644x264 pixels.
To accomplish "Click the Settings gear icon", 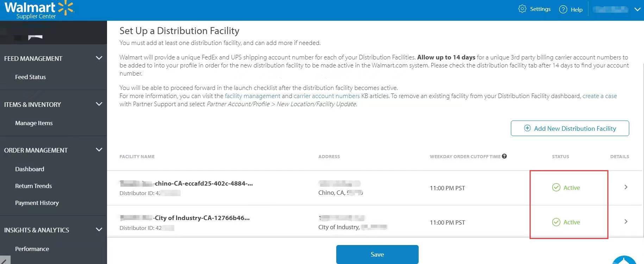I will click(522, 9).
